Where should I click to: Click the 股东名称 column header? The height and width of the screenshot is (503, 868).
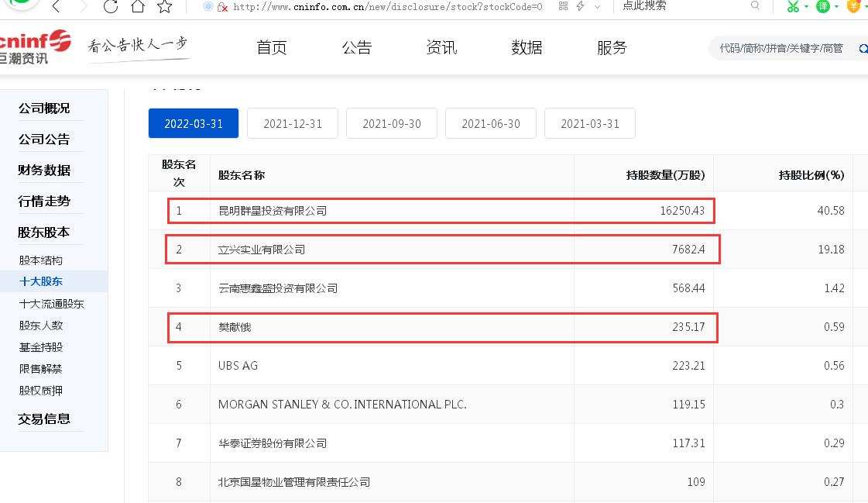point(242,175)
